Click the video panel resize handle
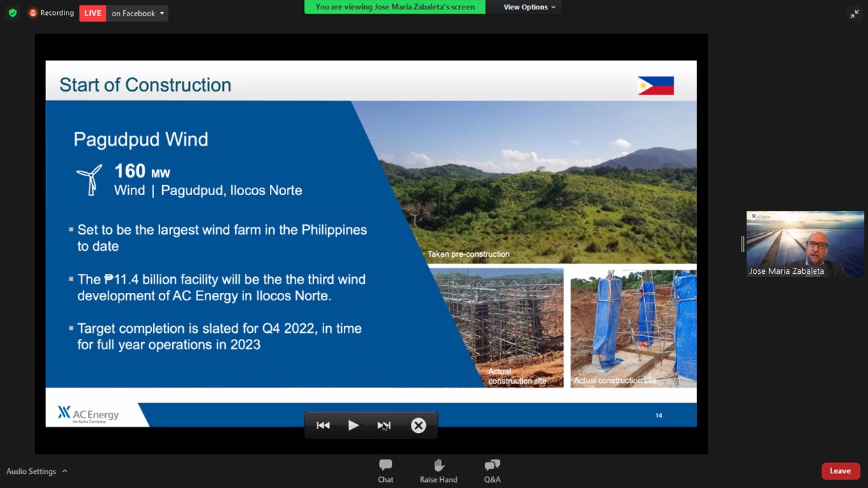The height and width of the screenshot is (488, 868). click(743, 243)
